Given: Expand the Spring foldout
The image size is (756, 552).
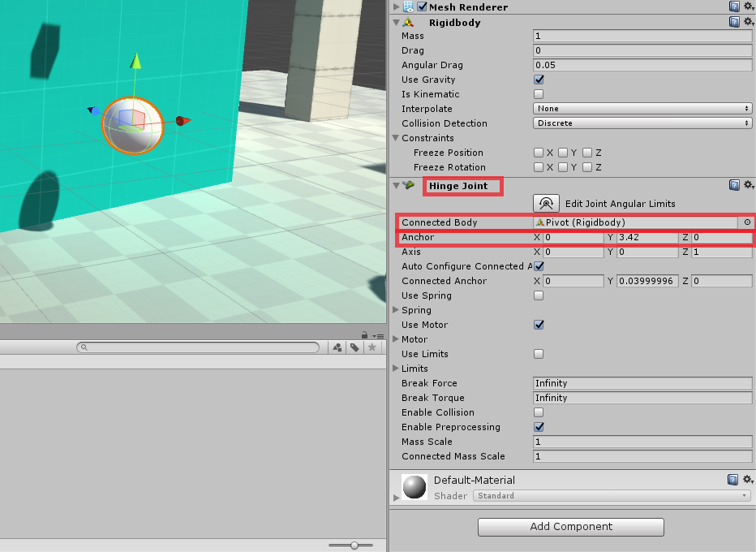Looking at the screenshot, I should coord(396,310).
